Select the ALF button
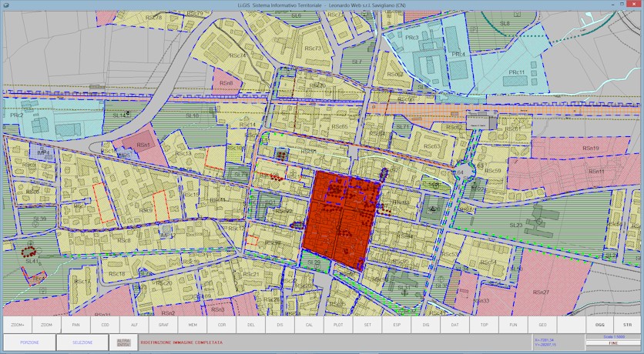644x354 pixels. tap(134, 326)
